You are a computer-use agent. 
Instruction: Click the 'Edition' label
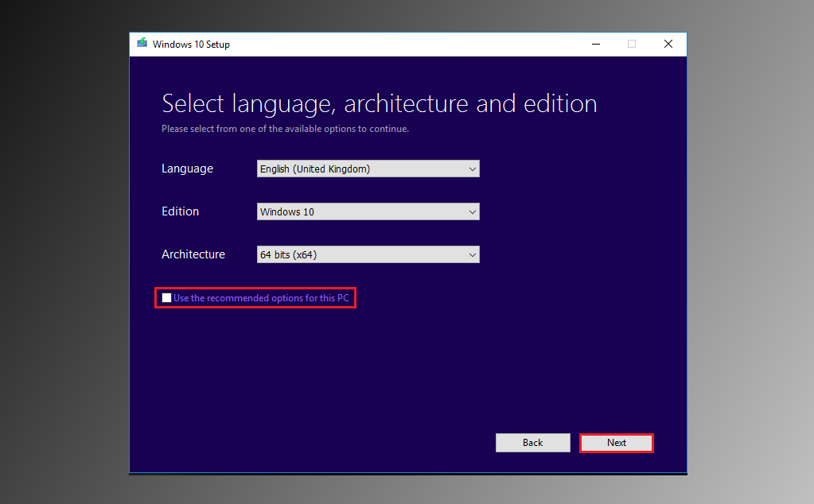pyautogui.click(x=180, y=211)
